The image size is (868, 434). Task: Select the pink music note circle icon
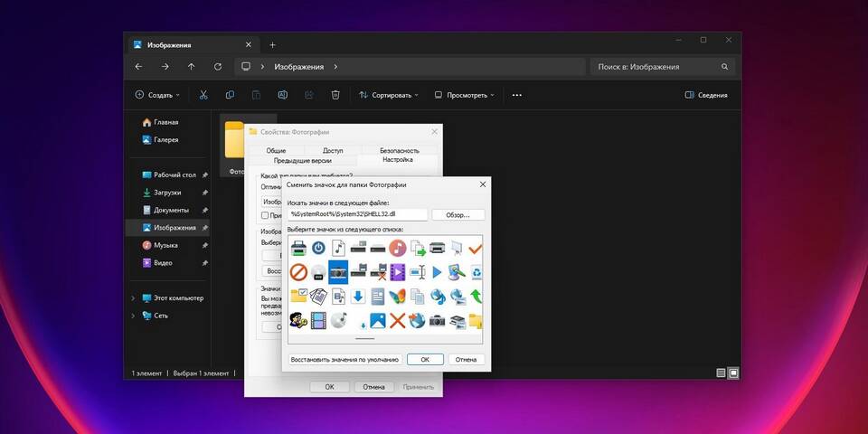pos(397,248)
